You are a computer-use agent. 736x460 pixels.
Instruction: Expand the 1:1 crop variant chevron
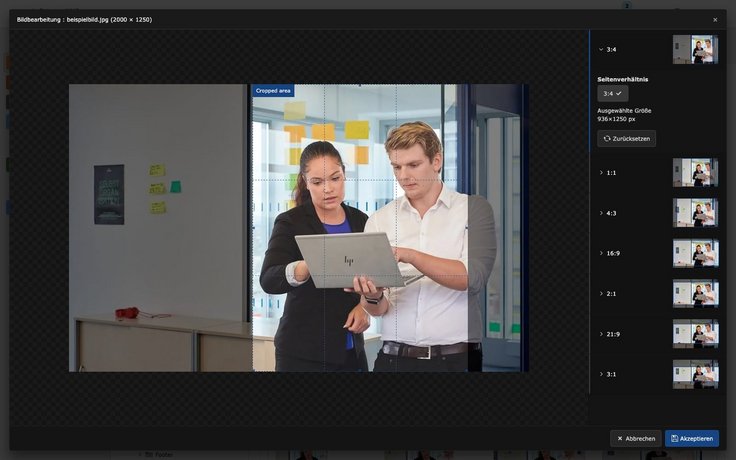(601, 172)
